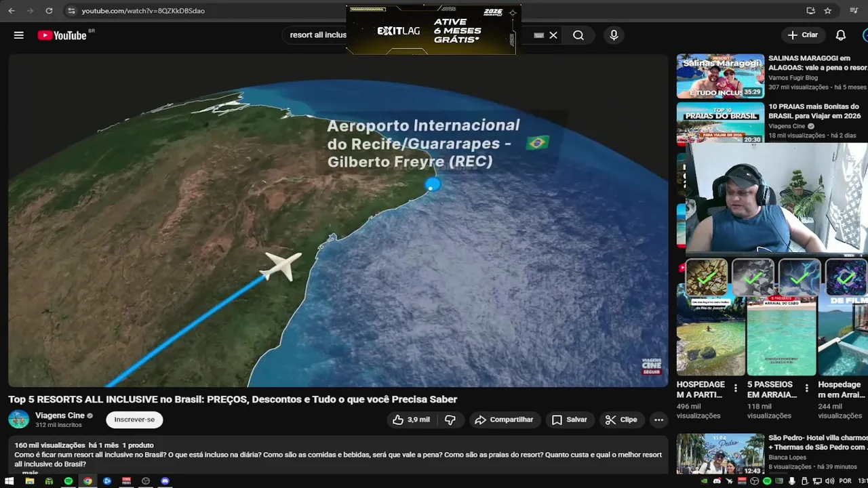Viewport: 868px width, 488px height.
Task: Open the Salinas Maragogi video thumbnail
Action: (720, 76)
